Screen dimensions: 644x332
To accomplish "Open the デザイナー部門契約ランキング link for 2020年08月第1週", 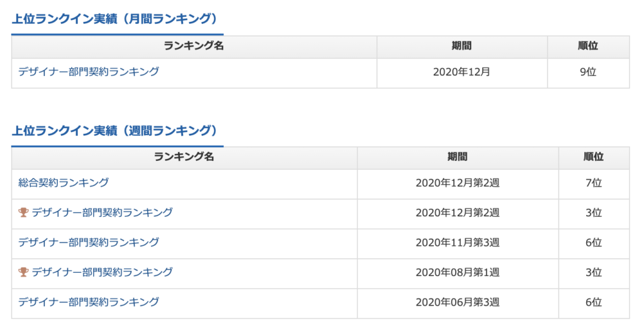I will (x=103, y=272).
